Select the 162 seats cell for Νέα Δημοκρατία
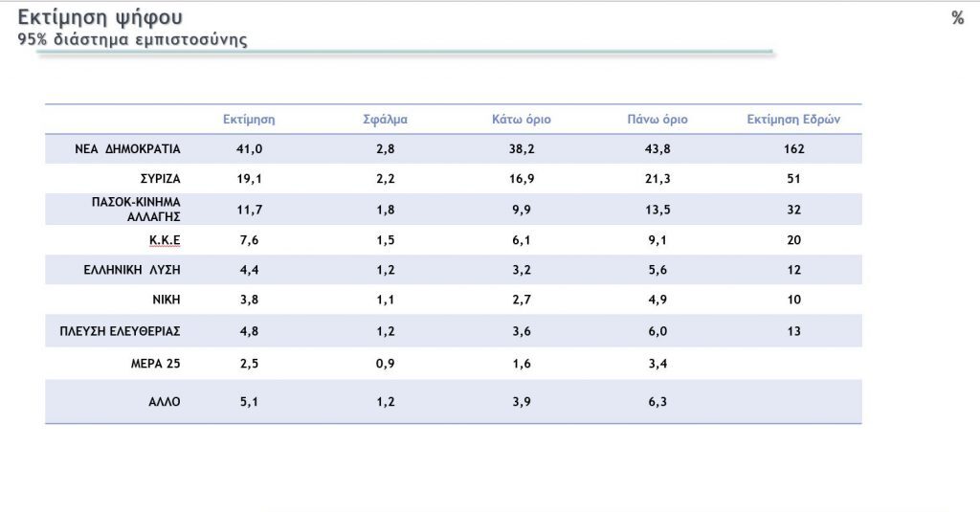 793,149
